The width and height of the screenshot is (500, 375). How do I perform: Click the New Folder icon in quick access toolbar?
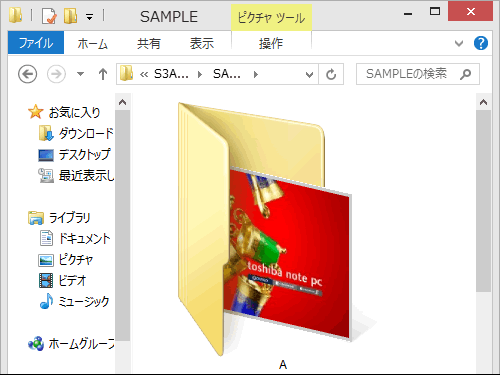pyautogui.click(x=70, y=16)
